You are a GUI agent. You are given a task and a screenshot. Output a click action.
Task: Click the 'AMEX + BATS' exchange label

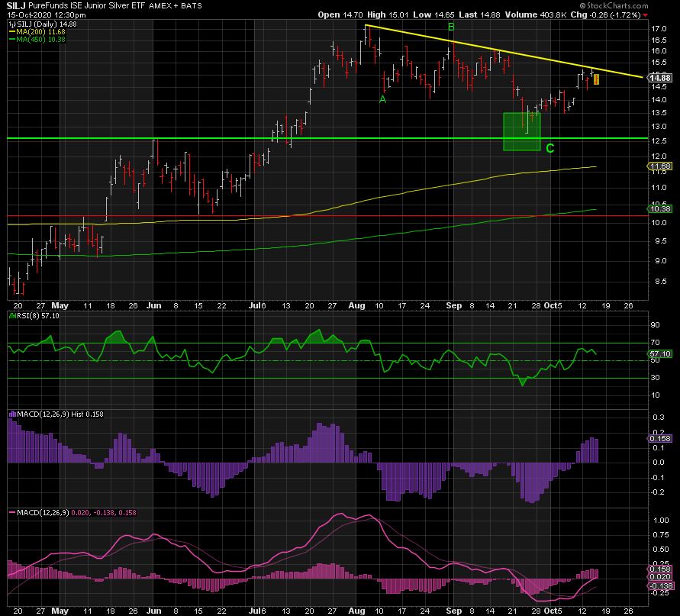pos(176,6)
